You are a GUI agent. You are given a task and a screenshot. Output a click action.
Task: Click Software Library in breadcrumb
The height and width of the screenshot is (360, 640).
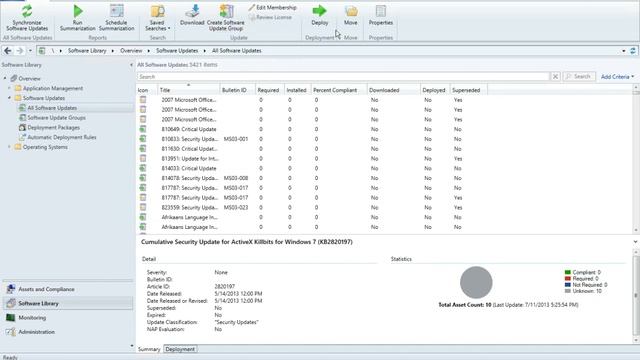point(87,51)
